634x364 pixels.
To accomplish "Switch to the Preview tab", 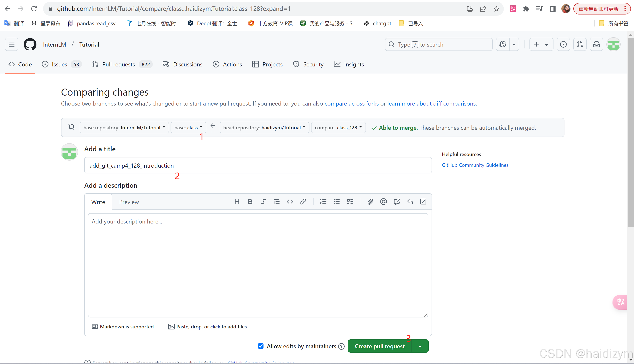I will [x=129, y=202].
